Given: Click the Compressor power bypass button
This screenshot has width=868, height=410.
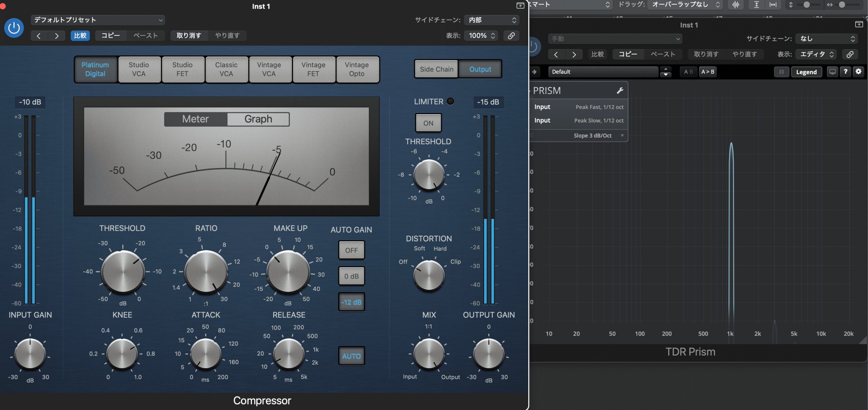Looking at the screenshot, I should point(14,28).
